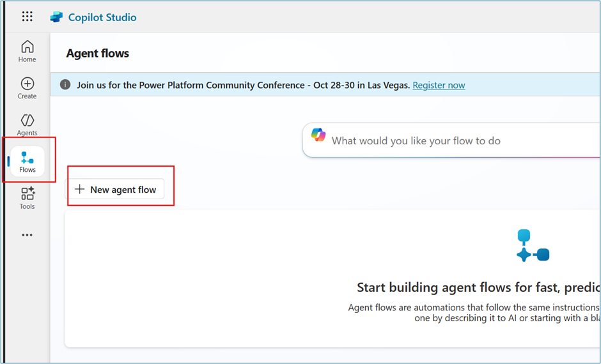Focus the 'What would you like your flow to do' field

[x=451, y=140]
